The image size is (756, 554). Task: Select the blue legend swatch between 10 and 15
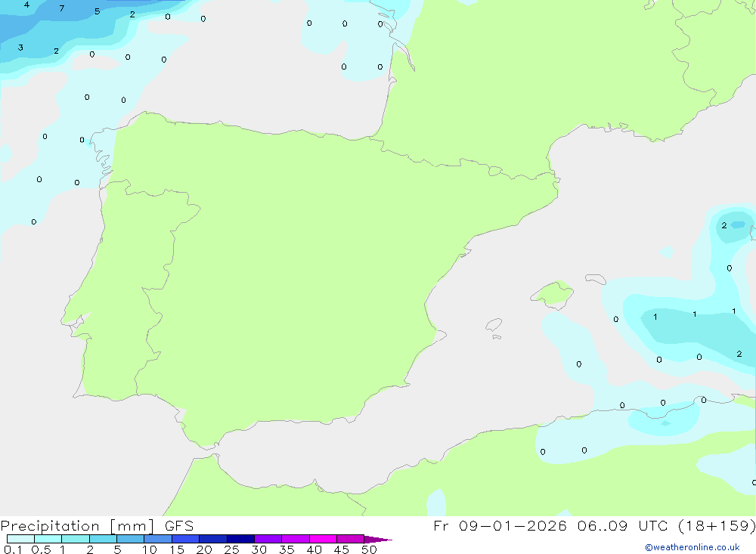(158, 539)
